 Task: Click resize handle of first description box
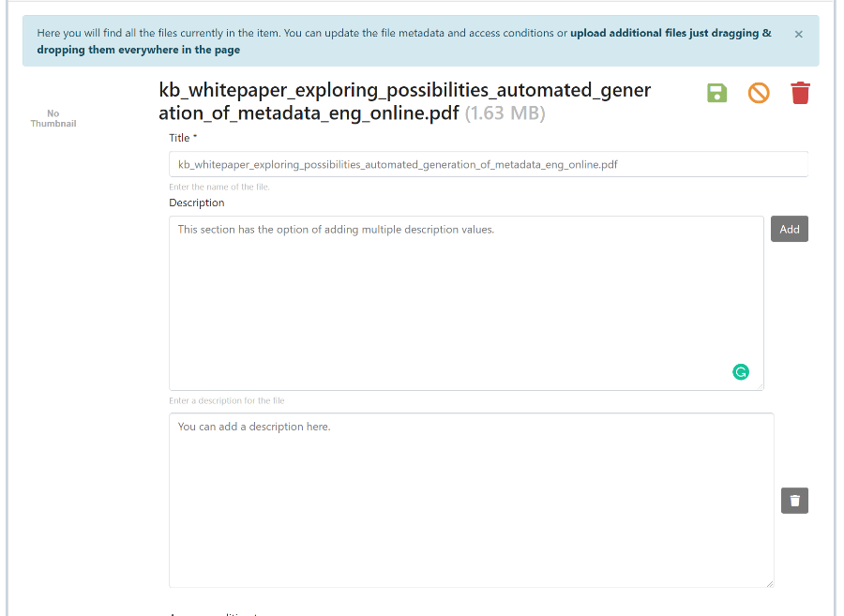(760, 386)
